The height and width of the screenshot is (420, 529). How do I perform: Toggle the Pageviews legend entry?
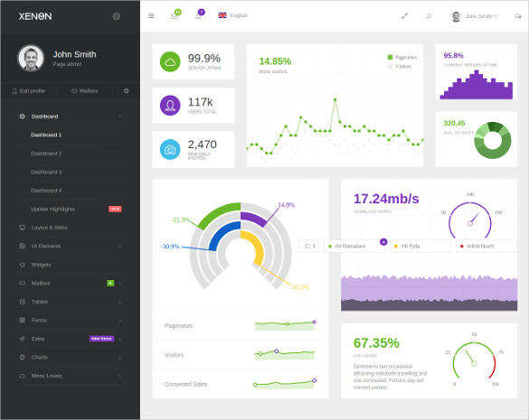pyautogui.click(x=402, y=57)
